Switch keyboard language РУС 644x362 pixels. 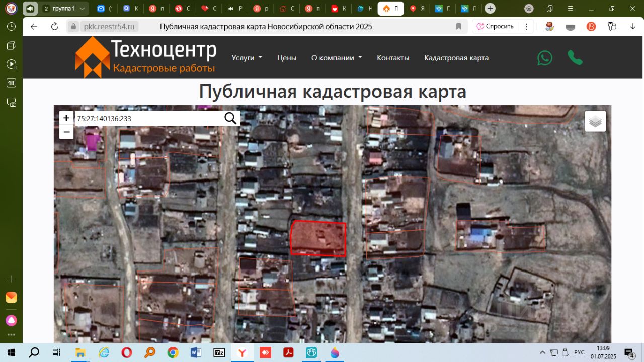579,352
